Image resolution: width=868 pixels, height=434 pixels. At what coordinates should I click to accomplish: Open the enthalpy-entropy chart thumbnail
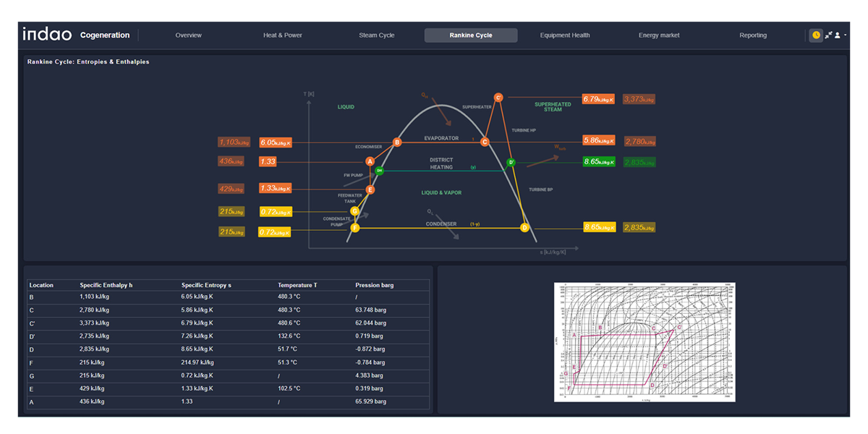click(644, 341)
